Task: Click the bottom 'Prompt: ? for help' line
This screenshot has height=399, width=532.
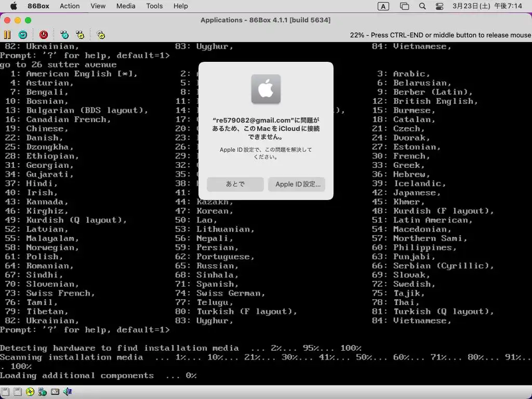Action: pyautogui.click(x=85, y=330)
